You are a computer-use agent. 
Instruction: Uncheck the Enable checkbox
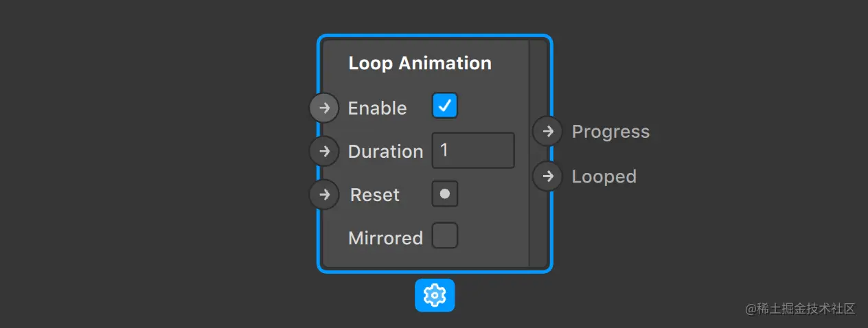pyautogui.click(x=445, y=106)
